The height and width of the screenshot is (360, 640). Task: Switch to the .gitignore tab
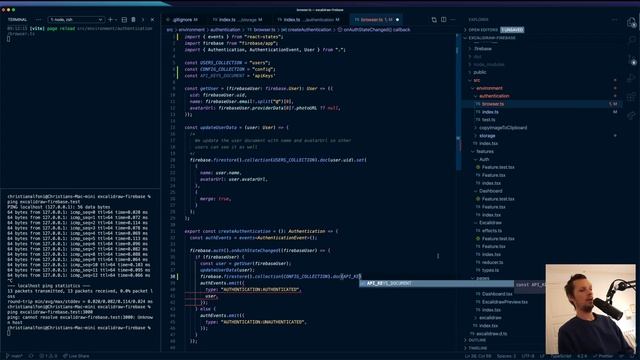(182, 20)
